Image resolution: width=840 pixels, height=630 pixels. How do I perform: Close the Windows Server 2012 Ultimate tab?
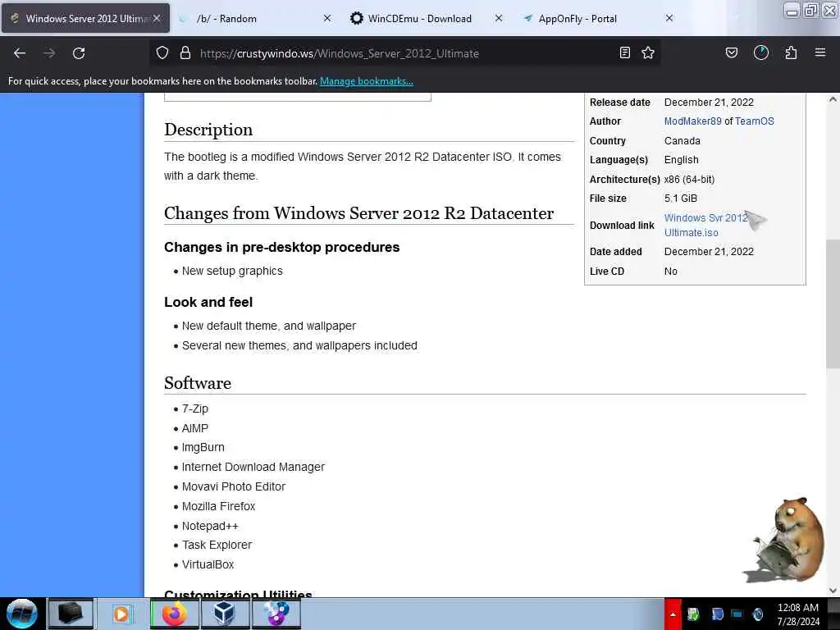[x=157, y=18]
